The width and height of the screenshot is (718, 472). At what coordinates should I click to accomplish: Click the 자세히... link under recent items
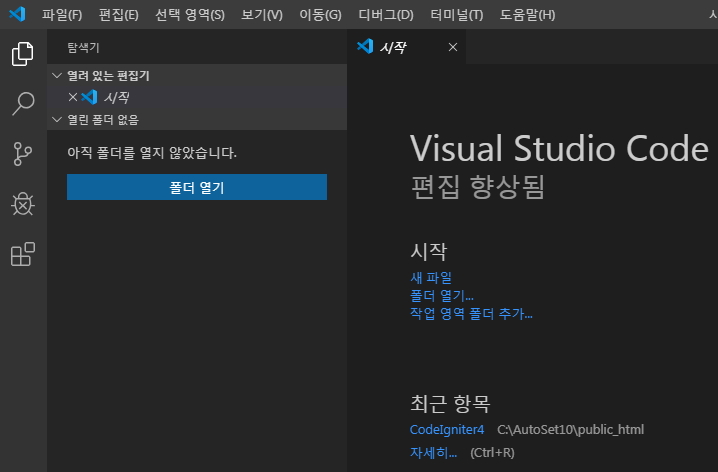433,452
